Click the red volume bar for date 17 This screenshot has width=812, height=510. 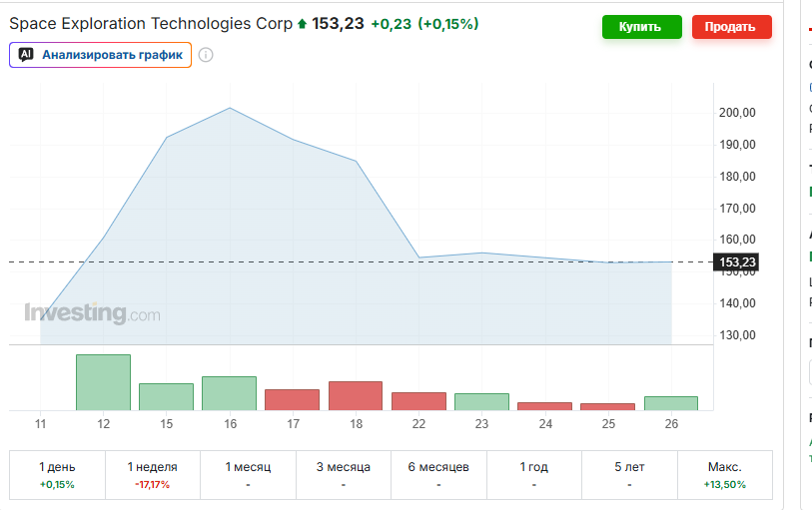pyautogui.click(x=292, y=400)
